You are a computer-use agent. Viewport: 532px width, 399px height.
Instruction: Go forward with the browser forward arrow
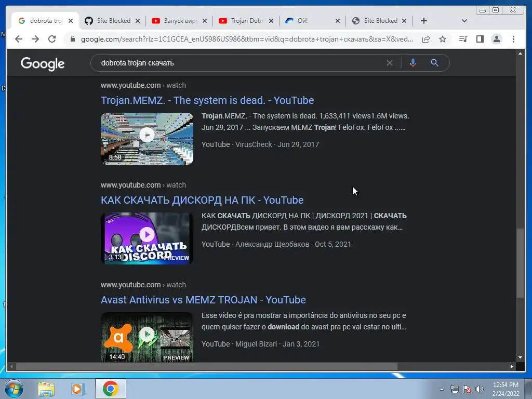(x=35, y=39)
